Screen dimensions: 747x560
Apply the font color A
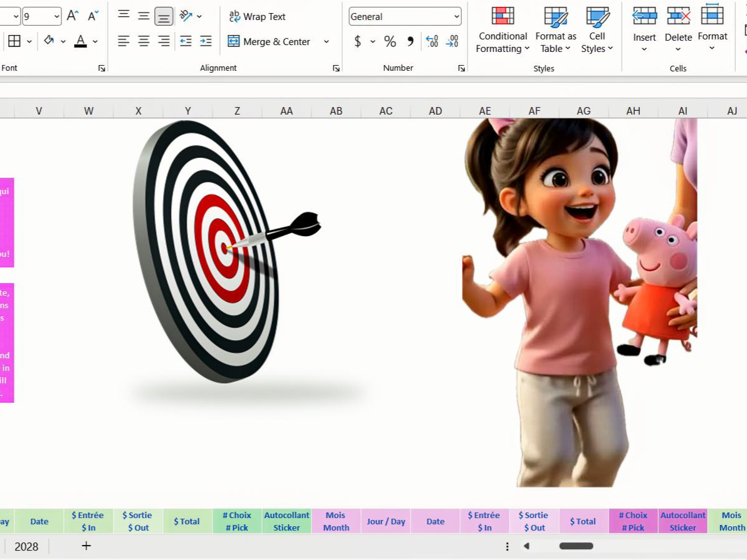pyautogui.click(x=80, y=41)
